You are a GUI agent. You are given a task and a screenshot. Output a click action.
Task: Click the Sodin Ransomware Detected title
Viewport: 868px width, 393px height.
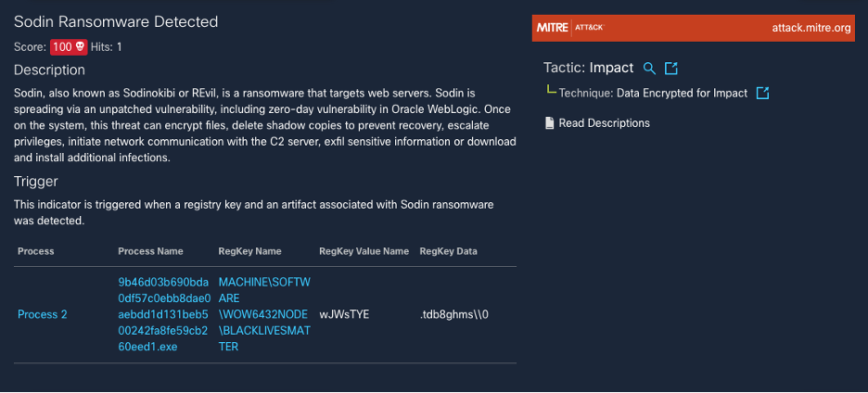116,21
